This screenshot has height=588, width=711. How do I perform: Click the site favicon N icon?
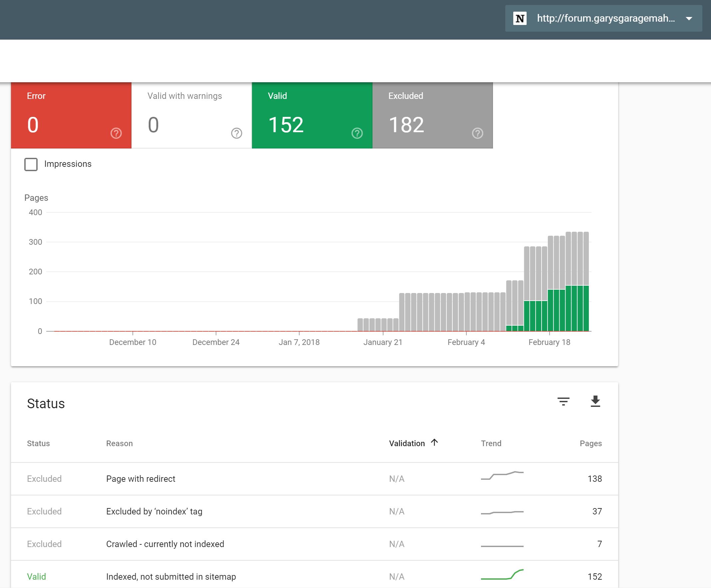tap(520, 18)
